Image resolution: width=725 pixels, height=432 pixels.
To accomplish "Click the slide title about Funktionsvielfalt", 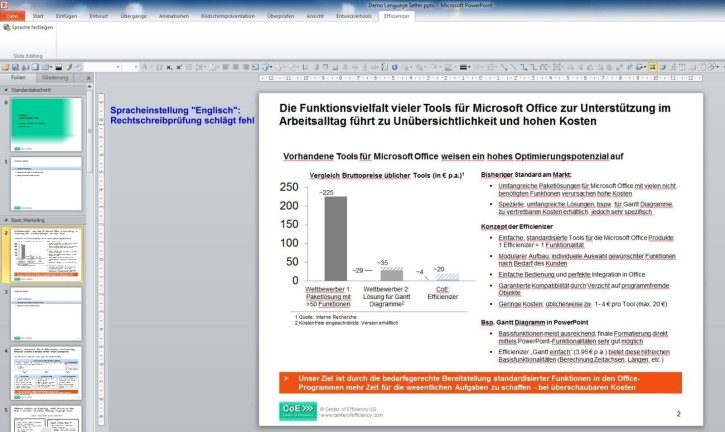I will tap(475, 115).
